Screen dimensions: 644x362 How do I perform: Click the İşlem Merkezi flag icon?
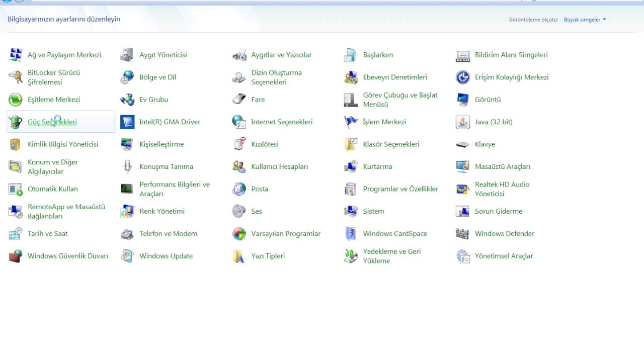click(x=351, y=122)
